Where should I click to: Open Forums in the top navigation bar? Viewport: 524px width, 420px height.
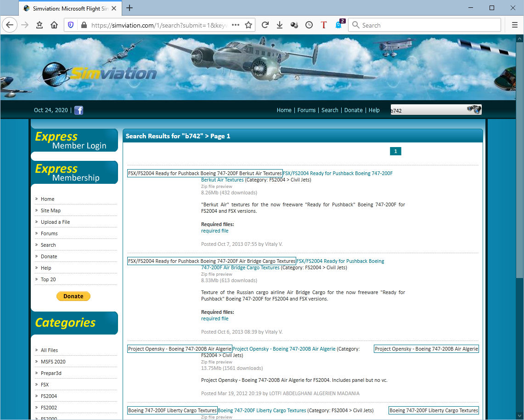[306, 110]
